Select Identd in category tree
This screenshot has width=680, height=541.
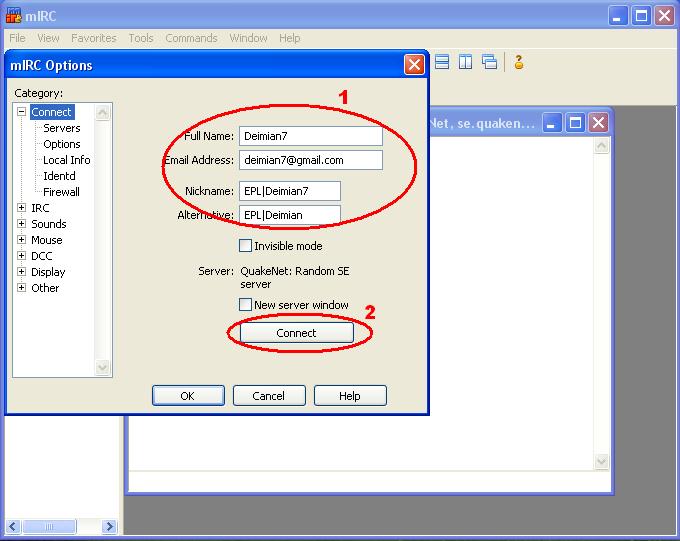[x=59, y=176]
